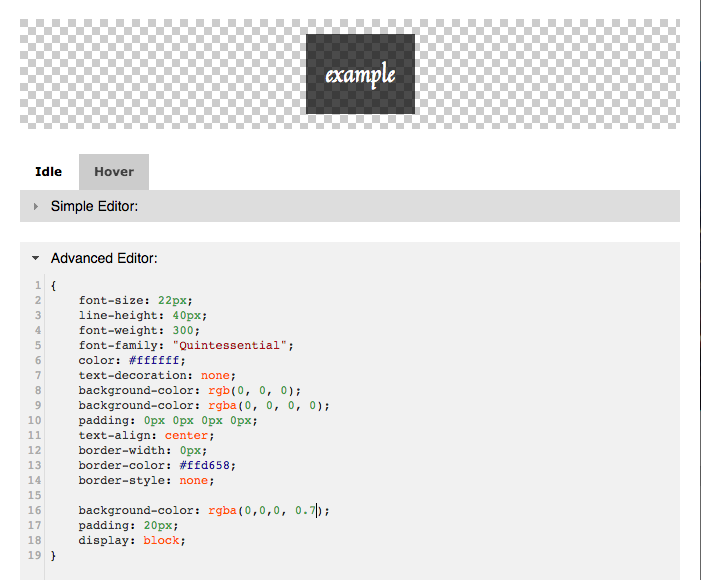The image size is (701, 580).
Task: Click the rgba(0, 0, 0, 0) line
Action: (204, 406)
